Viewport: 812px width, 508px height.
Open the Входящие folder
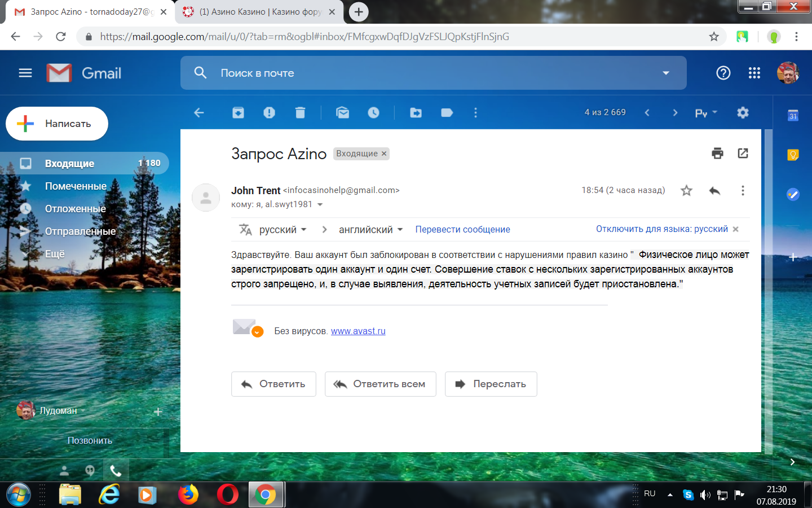(85, 164)
